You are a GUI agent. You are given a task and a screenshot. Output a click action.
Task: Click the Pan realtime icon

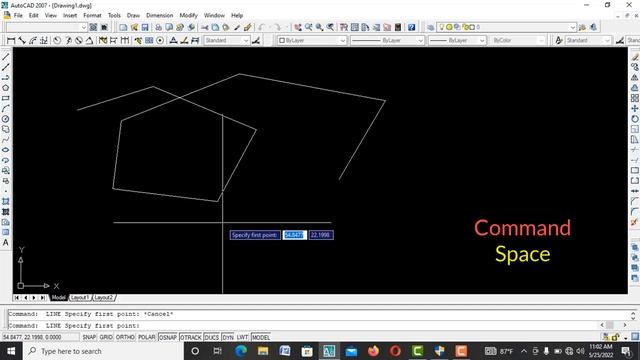[x=298, y=27]
